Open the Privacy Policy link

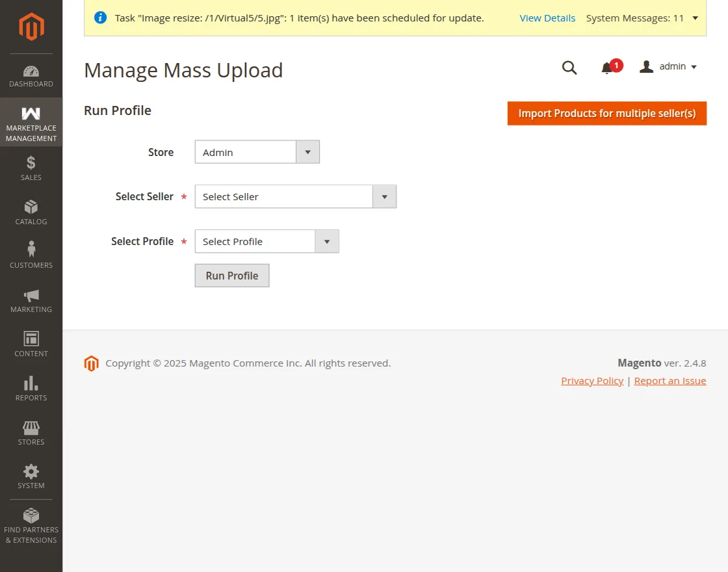click(592, 381)
